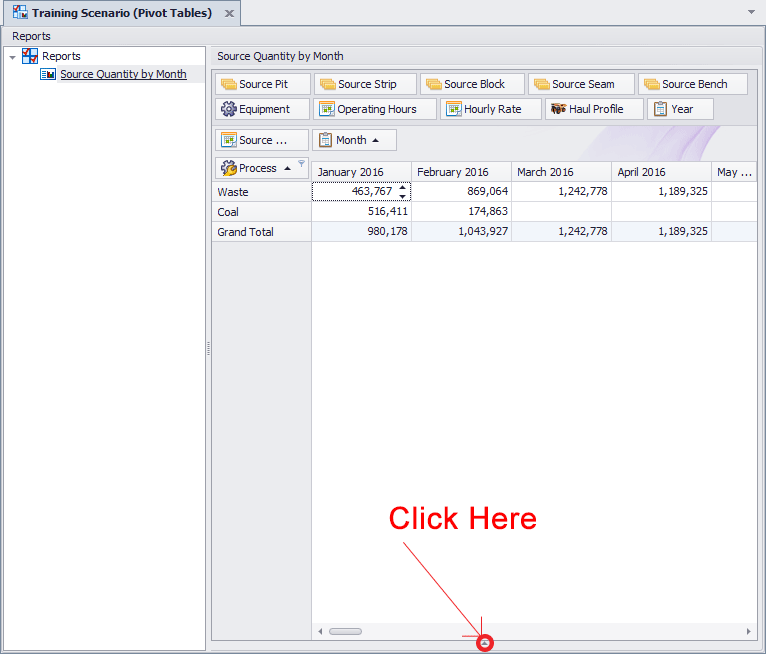Select the Coal row header
Screen dimensions: 766x654
click(x=262, y=212)
